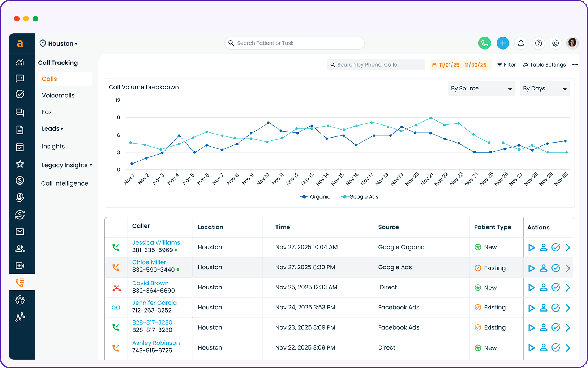The width and height of the screenshot is (588, 368).
Task: Select the orange Call Tracking sidebar icon
Action: [x=21, y=283]
